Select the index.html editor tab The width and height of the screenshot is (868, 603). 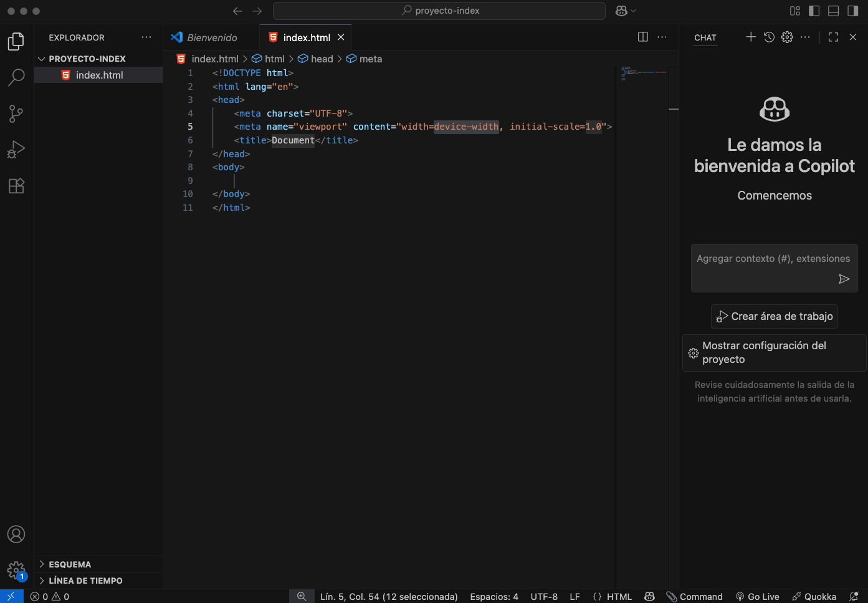(x=307, y=37)
